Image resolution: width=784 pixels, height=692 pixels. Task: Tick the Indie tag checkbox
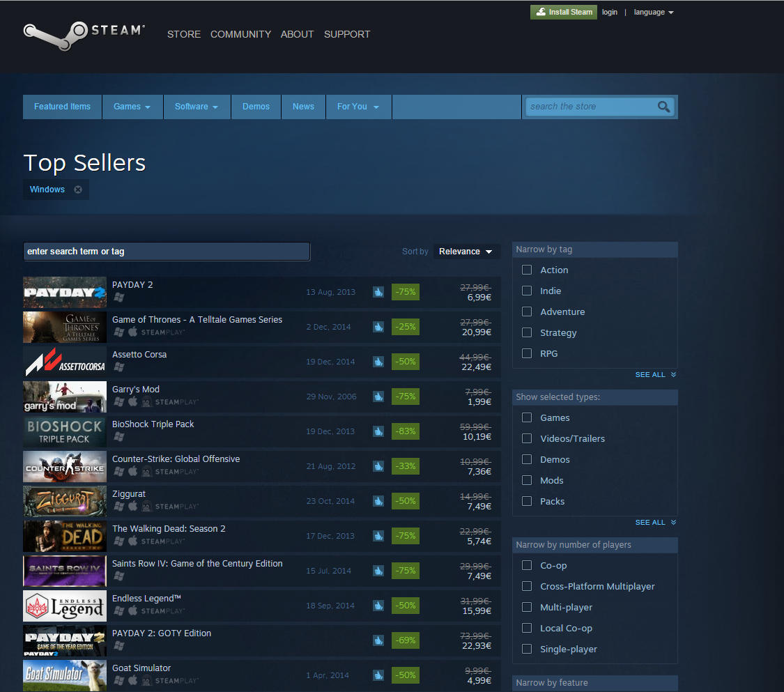click(x=527, y=291)
